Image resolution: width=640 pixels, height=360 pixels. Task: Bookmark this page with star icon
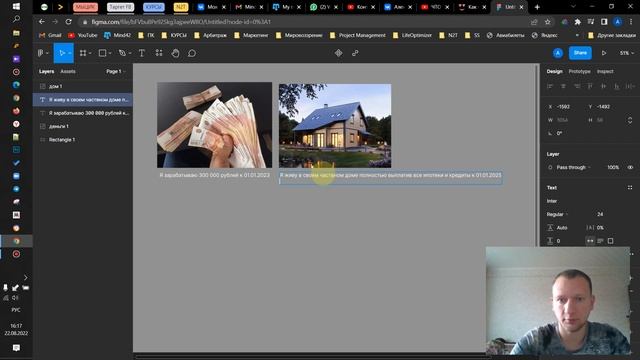(x=548, y=22)
